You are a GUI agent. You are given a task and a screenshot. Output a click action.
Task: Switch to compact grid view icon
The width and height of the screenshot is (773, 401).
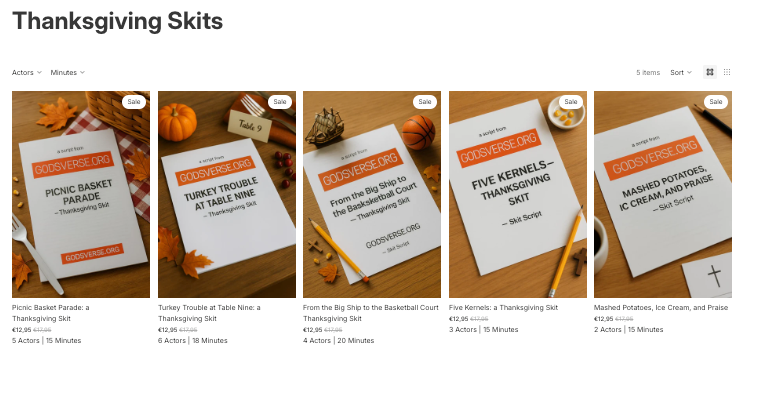[x=727, y=72]
